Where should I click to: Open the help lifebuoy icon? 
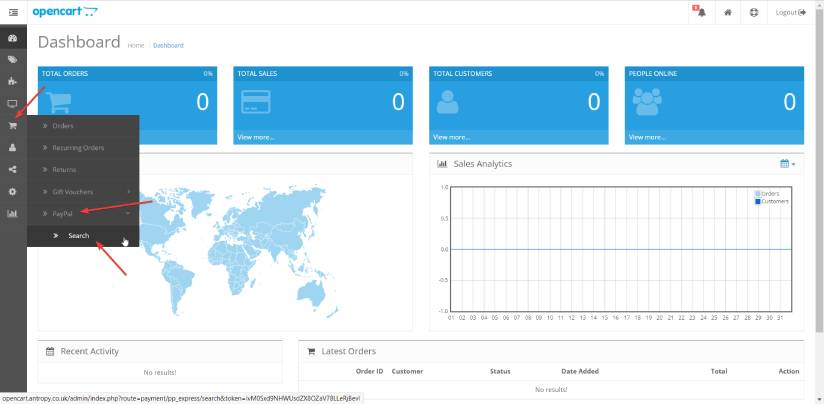[754, 12]
